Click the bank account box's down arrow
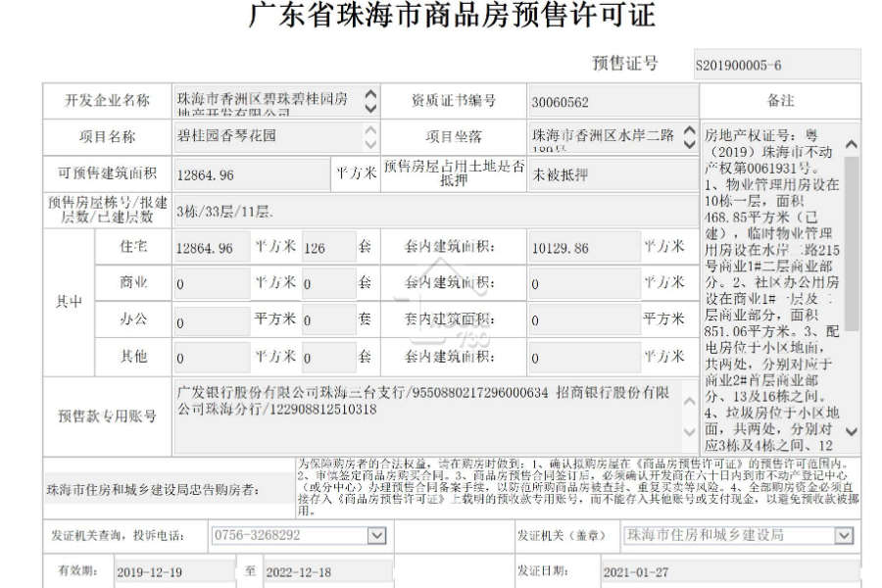The height and width of the screenshot is (588, 882). pos(689,431)
